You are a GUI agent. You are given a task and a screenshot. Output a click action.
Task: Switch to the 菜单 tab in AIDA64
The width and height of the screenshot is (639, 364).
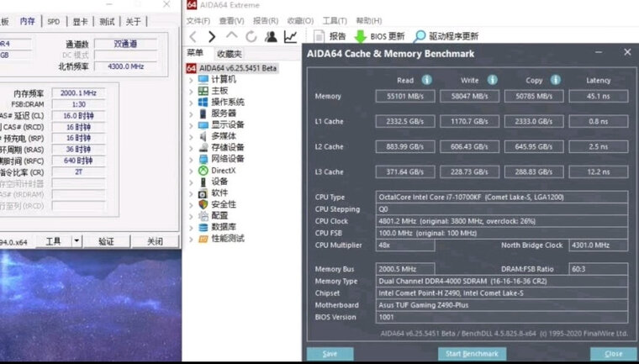[195, 53]
